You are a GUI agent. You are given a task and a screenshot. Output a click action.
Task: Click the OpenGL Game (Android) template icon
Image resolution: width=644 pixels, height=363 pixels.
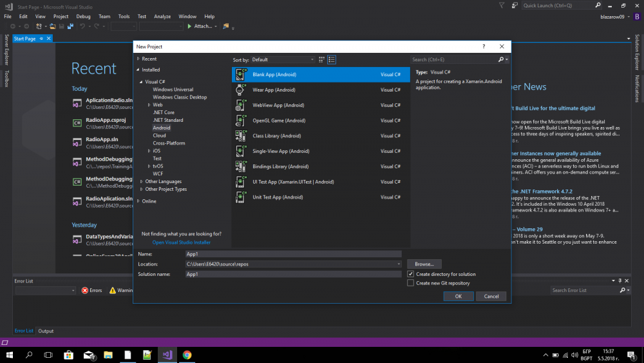241,121
